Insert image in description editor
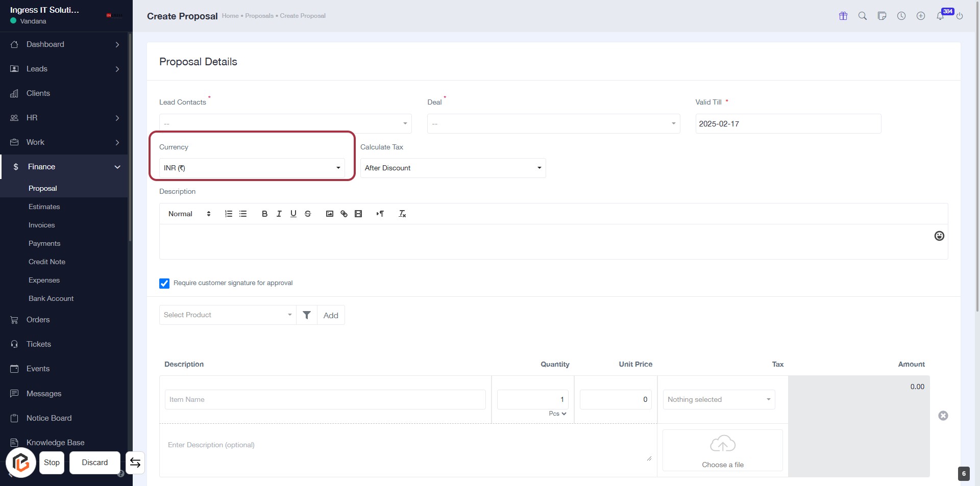The height and width of the screenshot is (486, 980). tap(330, 214)
